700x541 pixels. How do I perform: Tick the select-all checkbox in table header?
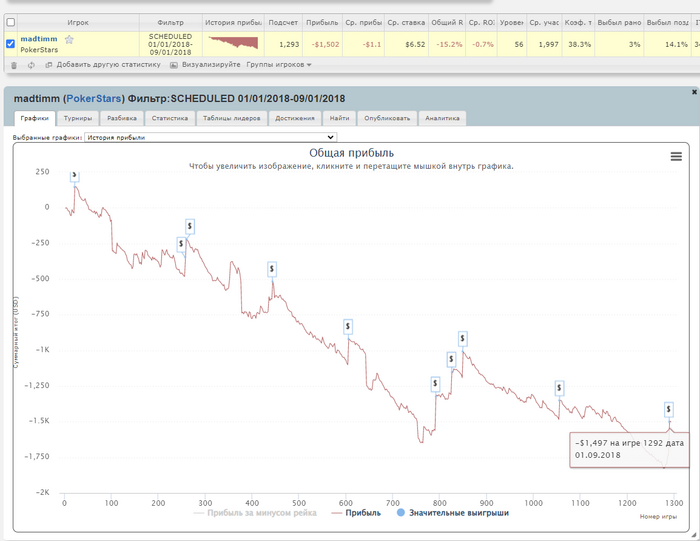tap(11, 22)
